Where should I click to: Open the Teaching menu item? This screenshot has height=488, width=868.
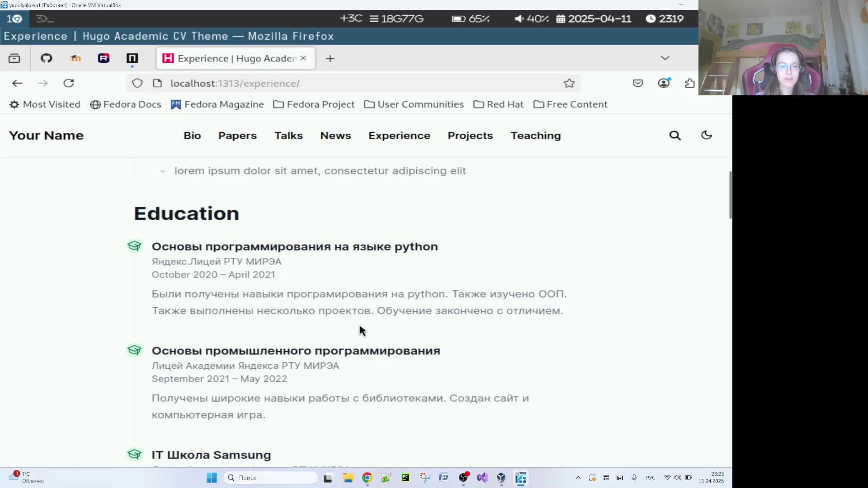click(536, 136)
